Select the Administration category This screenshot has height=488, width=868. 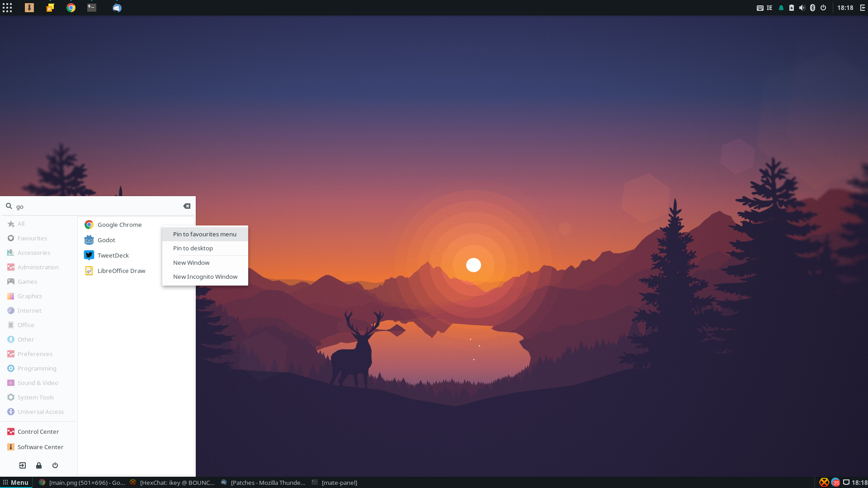coord(39,267)
